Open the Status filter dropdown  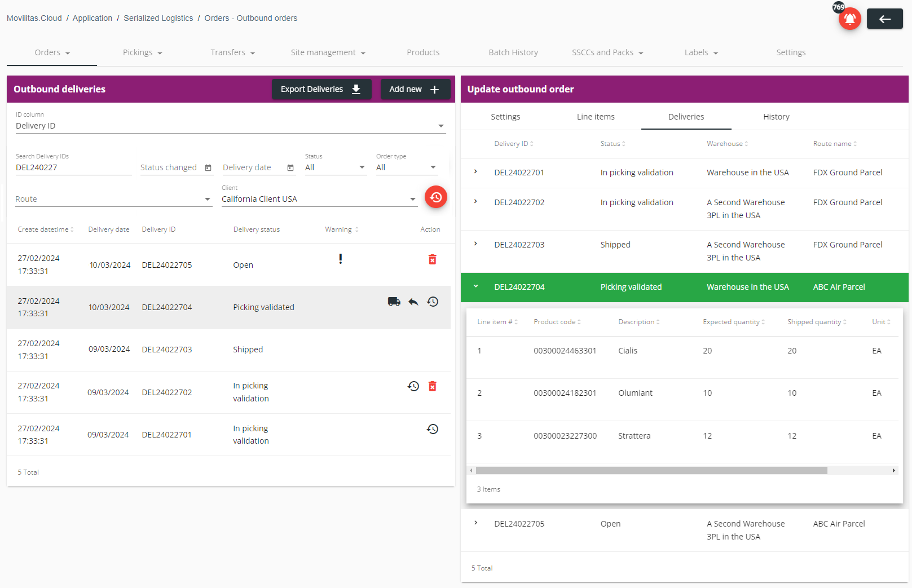[336, 167]
